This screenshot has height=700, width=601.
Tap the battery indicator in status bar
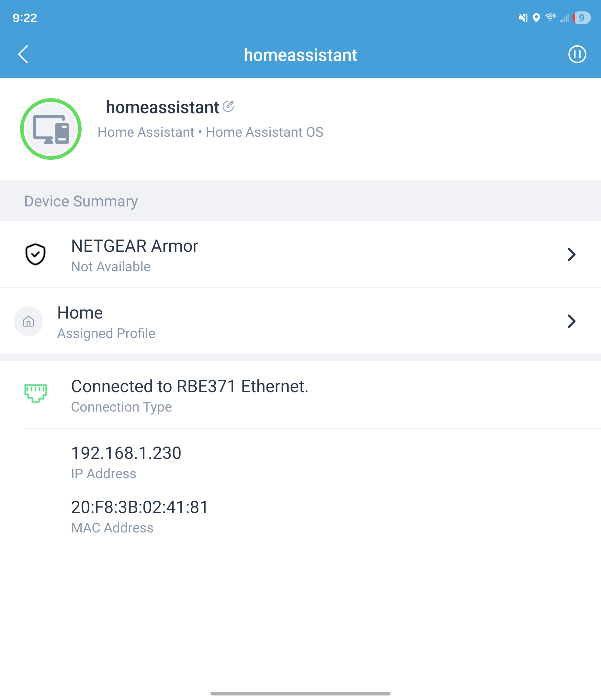pos(582,17)
